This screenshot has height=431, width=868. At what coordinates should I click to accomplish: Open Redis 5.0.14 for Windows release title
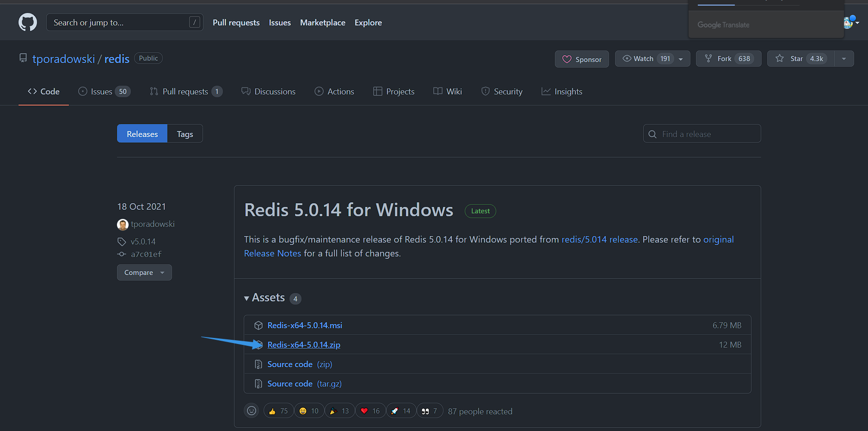tap(349, 210)
